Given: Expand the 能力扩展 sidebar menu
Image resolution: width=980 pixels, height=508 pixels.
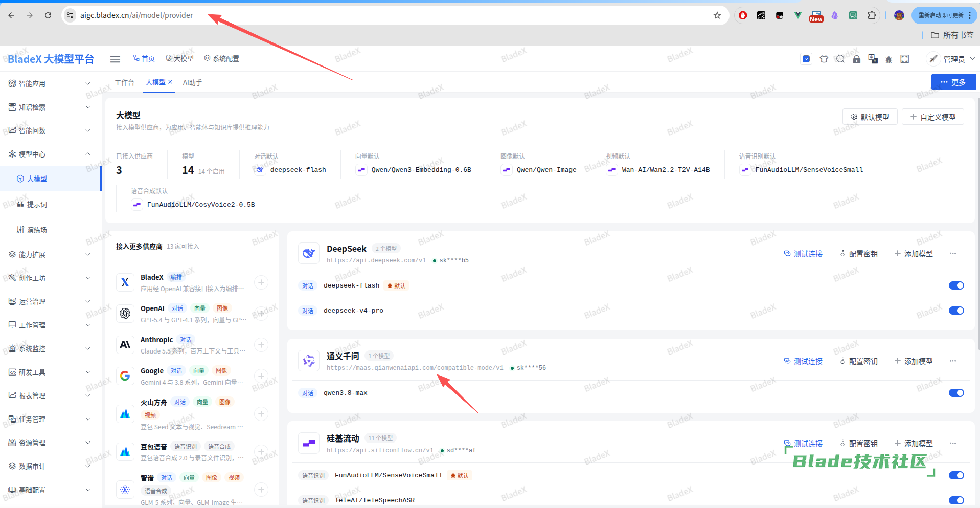Looking at the screenshot, I should coord(51,254).
